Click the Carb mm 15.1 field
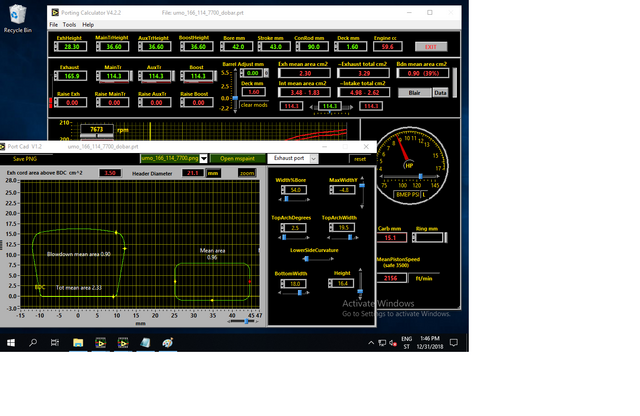This screenshot has width=640, height=416. coord(391,238)
